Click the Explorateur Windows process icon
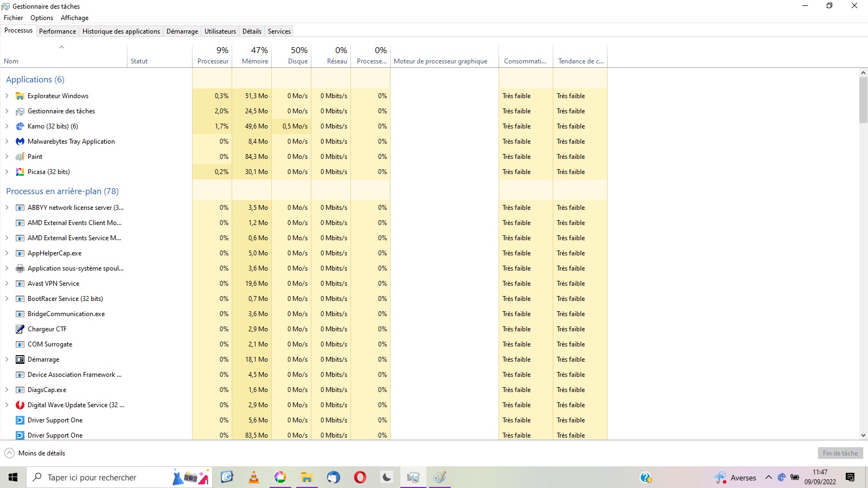 click(20, 96)
